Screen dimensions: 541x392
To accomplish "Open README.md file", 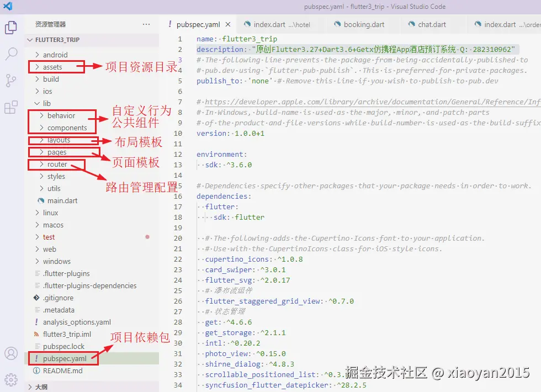I will tap(62, 370).
